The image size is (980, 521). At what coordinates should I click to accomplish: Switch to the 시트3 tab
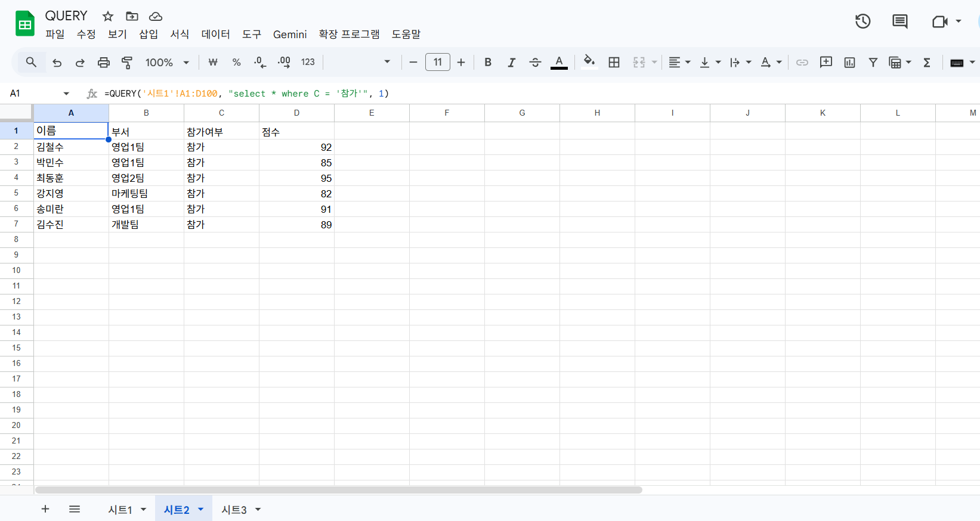tap(234, 510)
